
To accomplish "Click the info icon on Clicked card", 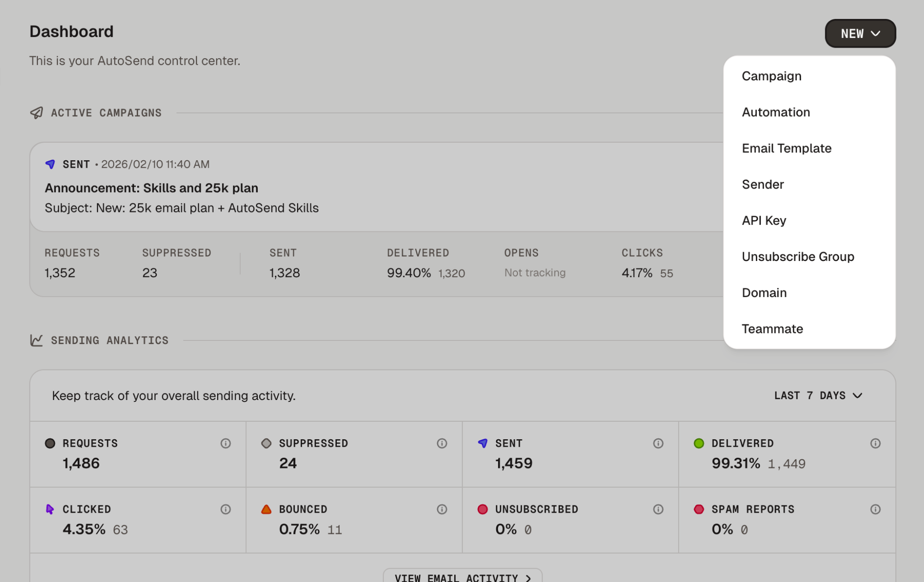I will [x=225, y=509].
